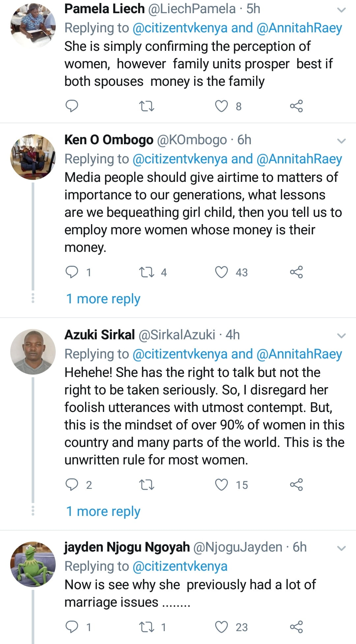Open jayden Njogu Ngoyah's Kermit avatar
Viewport: 356px width, 644px height.
[33, 564]
